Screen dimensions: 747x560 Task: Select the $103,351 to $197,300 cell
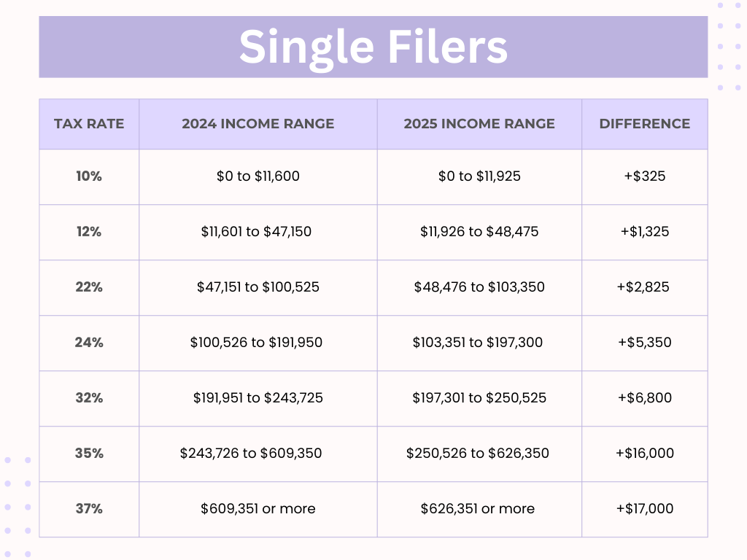pos(478,343)
